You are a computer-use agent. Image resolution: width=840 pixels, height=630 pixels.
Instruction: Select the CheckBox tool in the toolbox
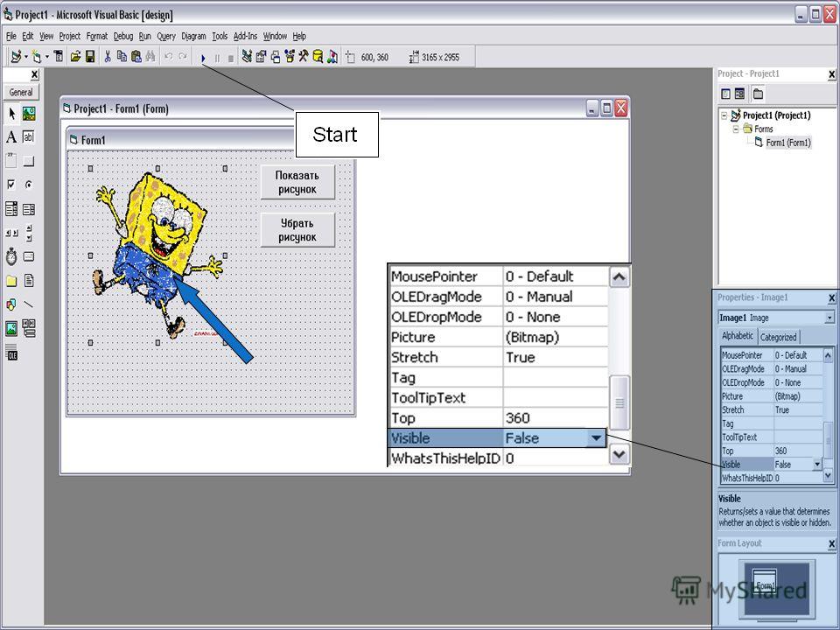click(11, 185)
